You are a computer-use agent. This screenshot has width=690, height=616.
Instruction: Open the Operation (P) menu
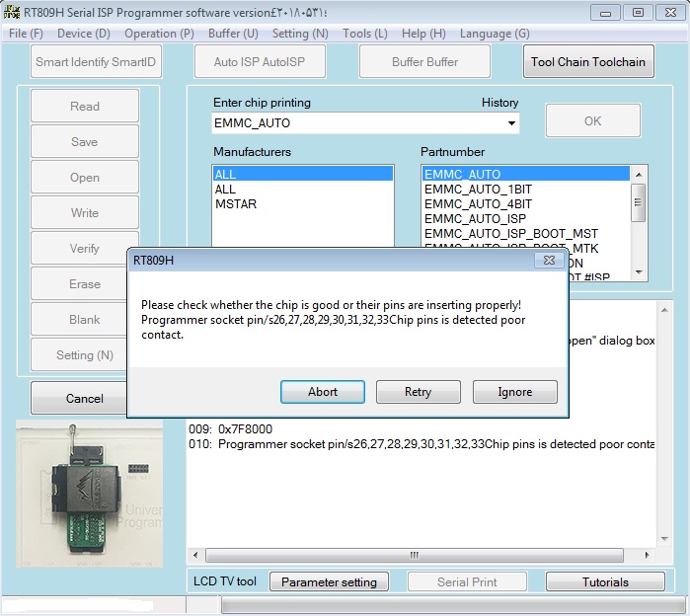tap(159, 34)
